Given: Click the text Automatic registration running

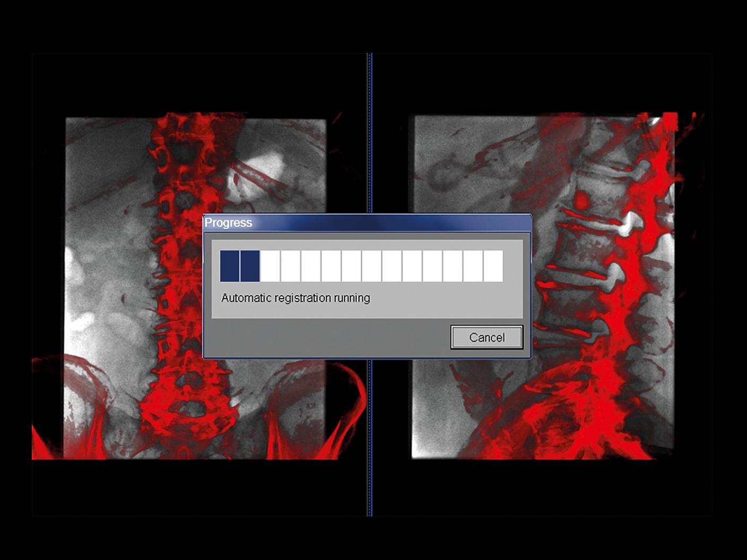Looking at the screenshot, I should coord(296,297).
